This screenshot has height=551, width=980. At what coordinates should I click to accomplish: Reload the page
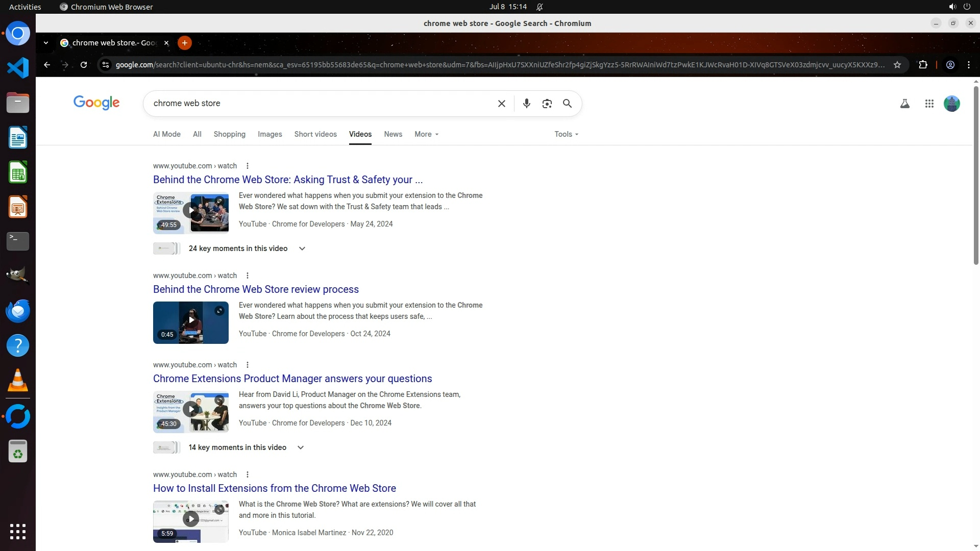pos(84,65)
